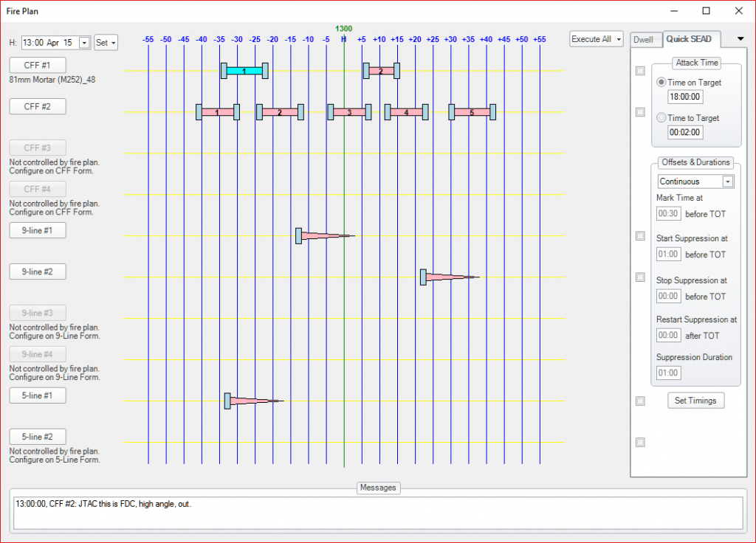The image size is (756, 543).
Task: Click the Time on Target 18:00:00 field
Action: pos(685,97)
